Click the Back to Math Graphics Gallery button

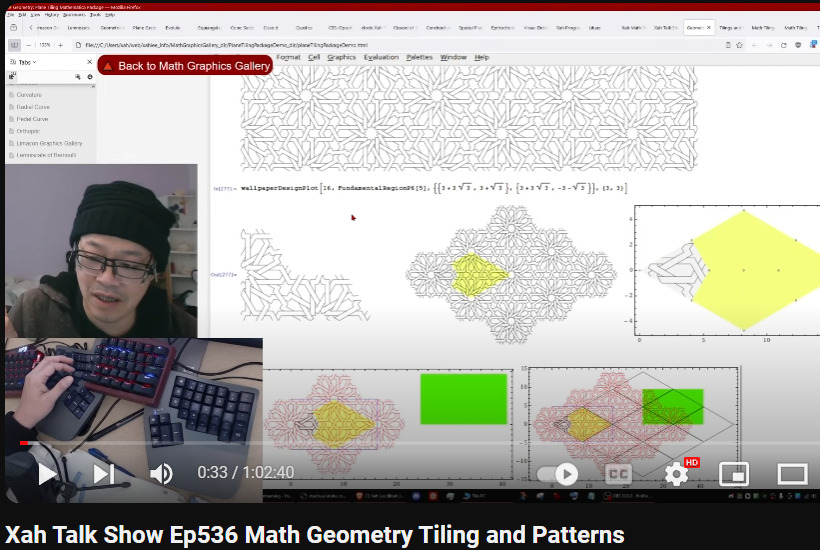185,65
